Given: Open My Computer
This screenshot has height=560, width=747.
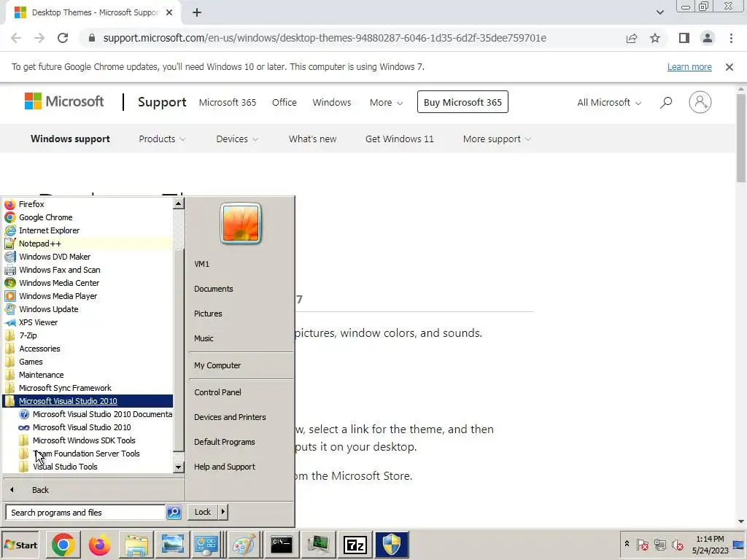Looking at the screenshot, I should tap(217, 365).
